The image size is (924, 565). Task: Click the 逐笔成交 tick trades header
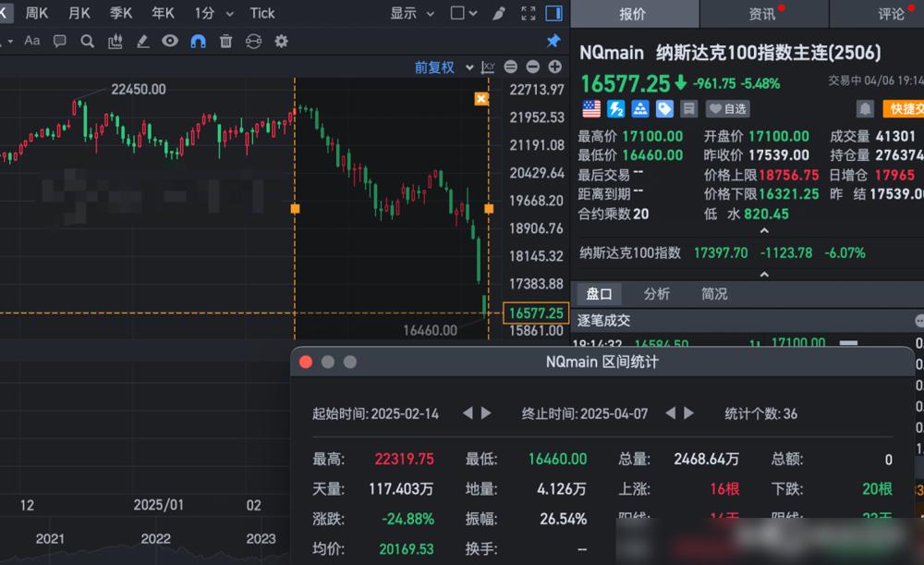[x=603, y=320]
